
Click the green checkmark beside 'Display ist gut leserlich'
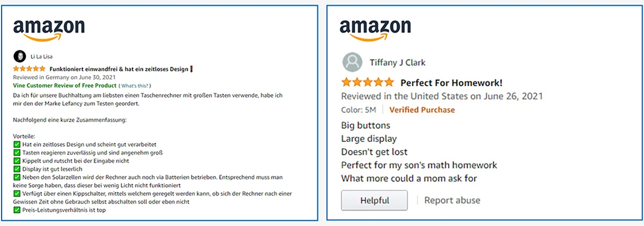(x=17, y=169)
